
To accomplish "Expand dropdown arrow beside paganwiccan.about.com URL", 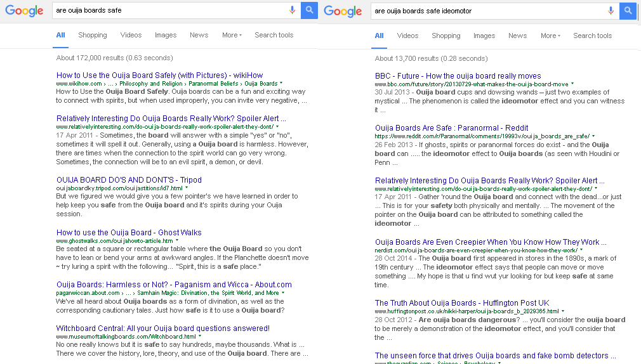I will 283,292.
